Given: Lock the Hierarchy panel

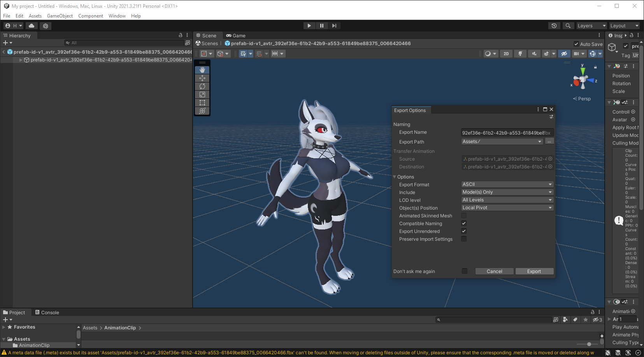Looking at the screenshot, I should 180,35.
